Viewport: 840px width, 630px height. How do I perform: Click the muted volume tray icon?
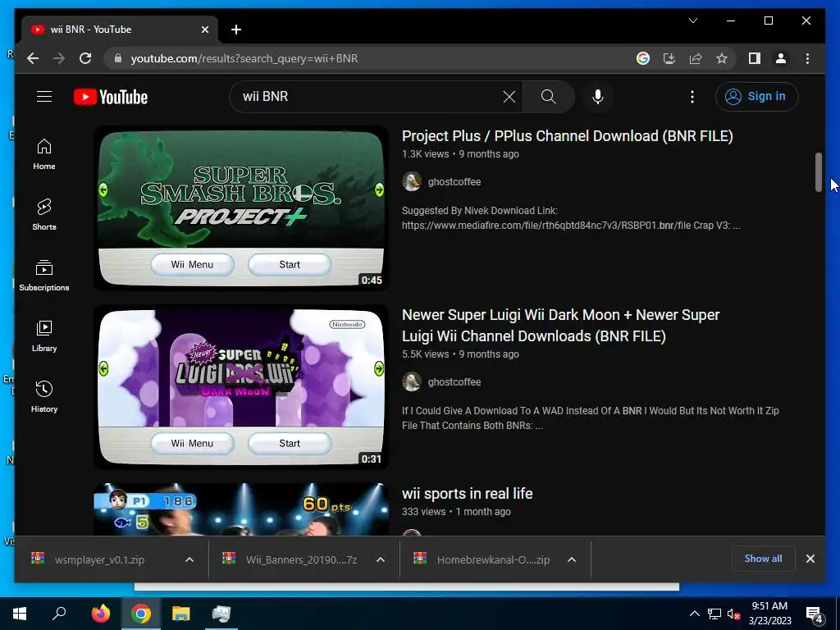point(733,614)
